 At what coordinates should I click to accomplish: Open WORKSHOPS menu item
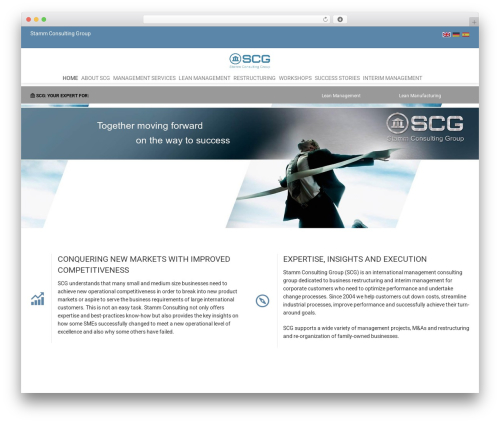(x=295, y=78)
